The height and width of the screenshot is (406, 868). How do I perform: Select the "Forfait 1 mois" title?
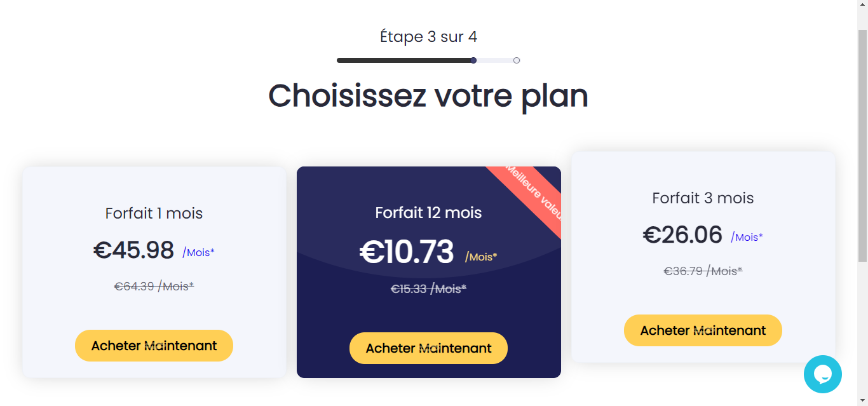click(x=154, y=213)
